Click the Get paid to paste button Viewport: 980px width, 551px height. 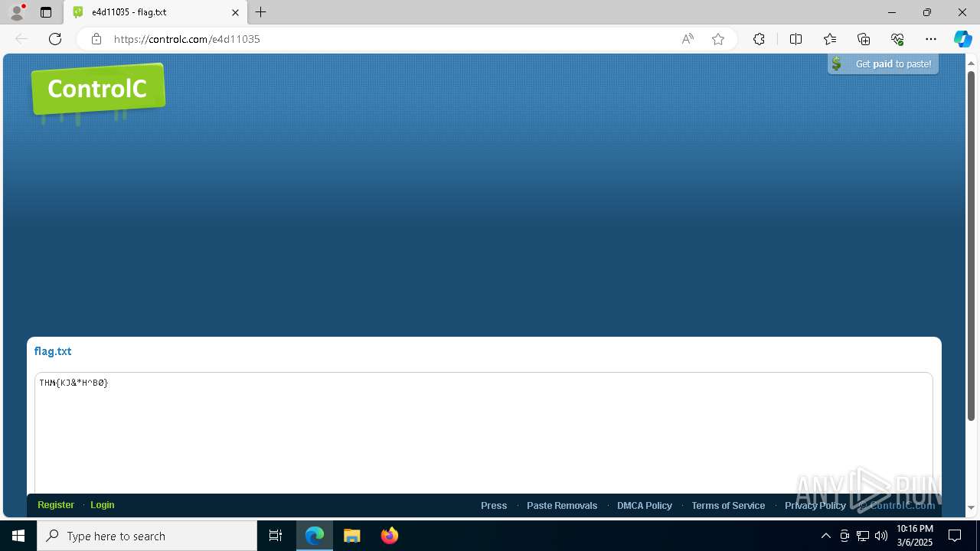(x=884, y=64)
